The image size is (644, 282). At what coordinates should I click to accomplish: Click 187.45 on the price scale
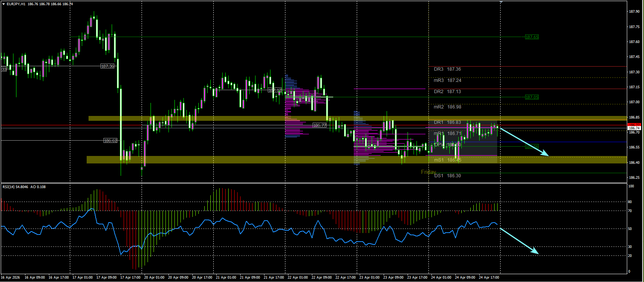[634, 57]
